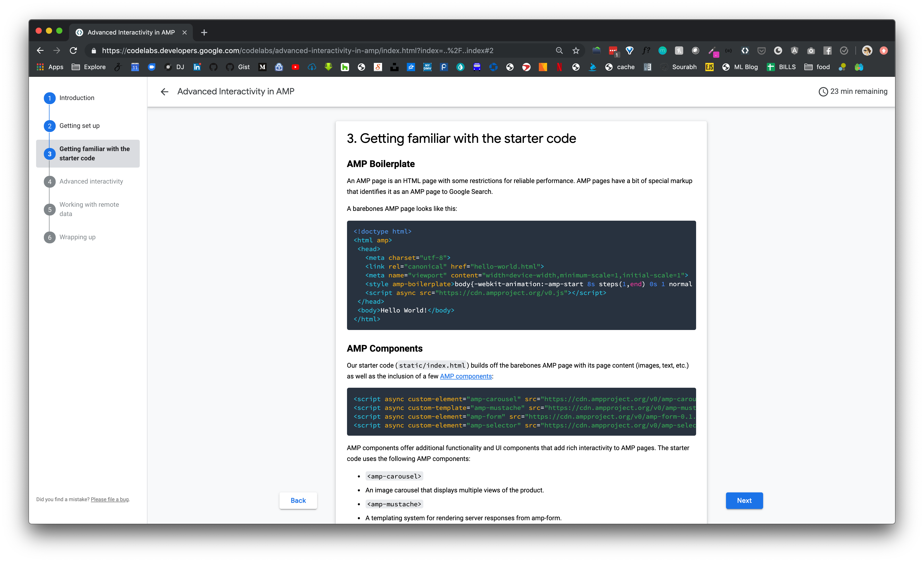The width and height of the screenshot is (924, 562).
Task: Open the Gist bookmark
Action: coord(238,67)
